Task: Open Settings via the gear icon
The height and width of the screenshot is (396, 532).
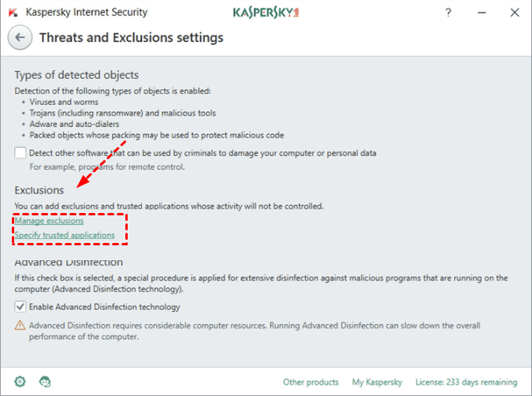Action: click(x=20, y=382)
